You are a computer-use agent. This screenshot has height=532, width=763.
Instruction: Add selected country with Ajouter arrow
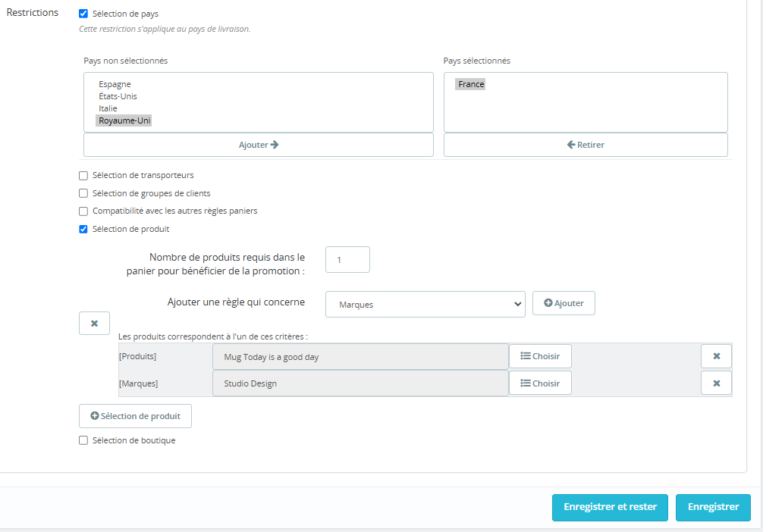pyautogui.click(x=259, y=145)
